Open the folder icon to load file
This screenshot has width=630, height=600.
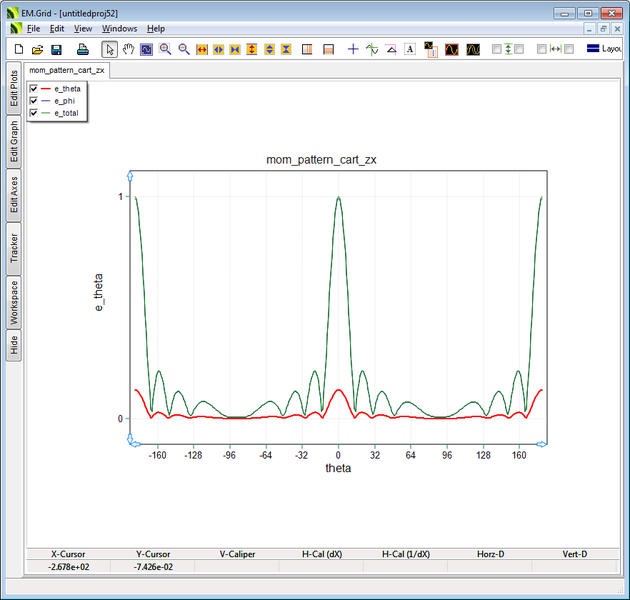[37, 49]
